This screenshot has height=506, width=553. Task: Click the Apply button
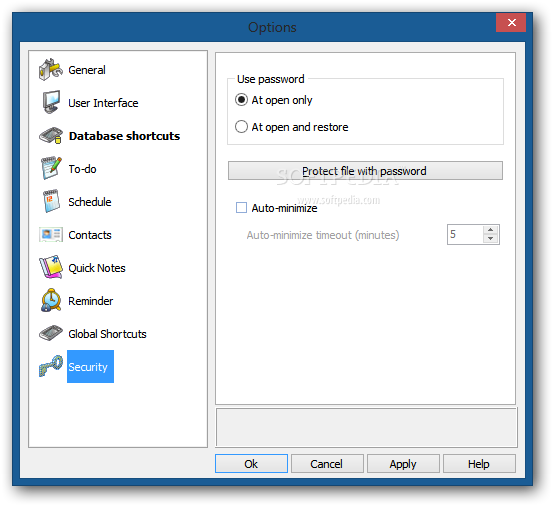(403, 464)
